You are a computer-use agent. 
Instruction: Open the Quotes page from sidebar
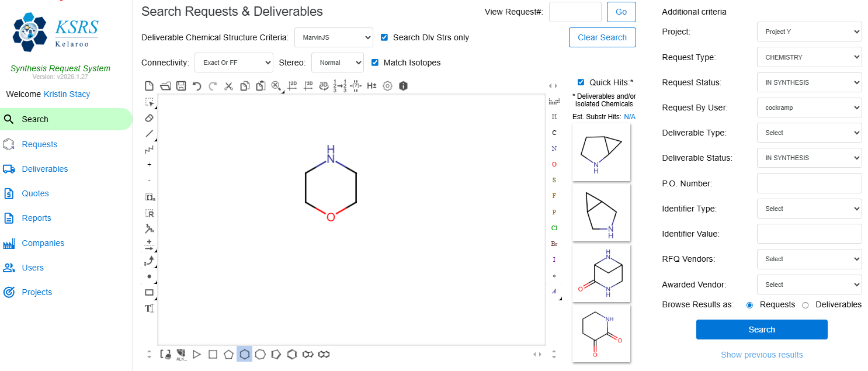point(35,193)
